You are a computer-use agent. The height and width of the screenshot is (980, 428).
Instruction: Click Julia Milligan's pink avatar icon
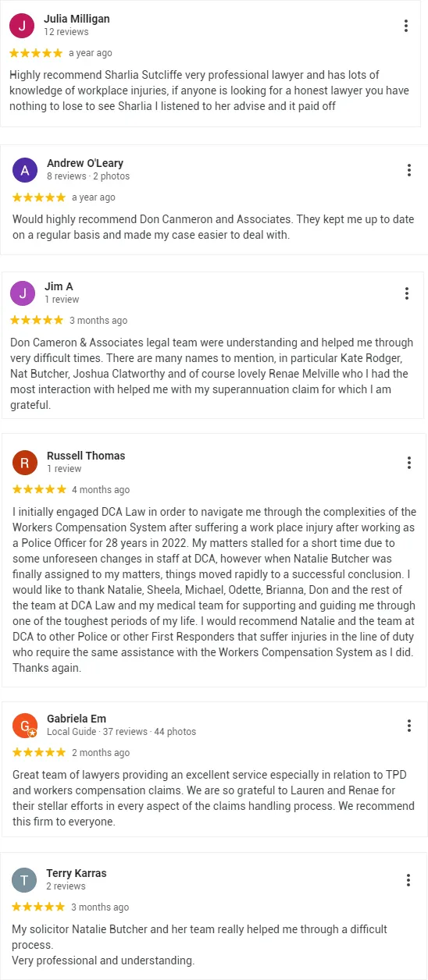tap(22, 26)
